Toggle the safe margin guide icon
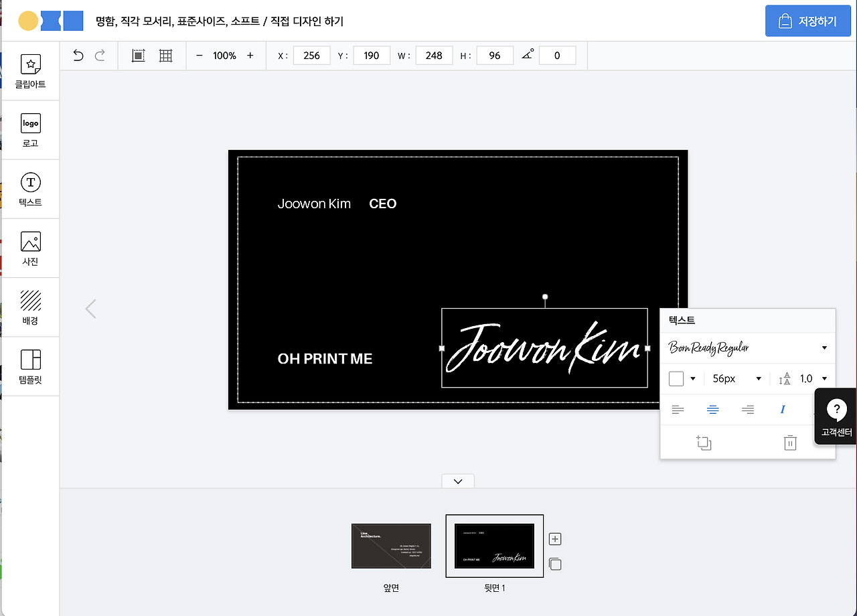Image resolution: width=857 pixels, height=616 pixels. tap(139, 56)
